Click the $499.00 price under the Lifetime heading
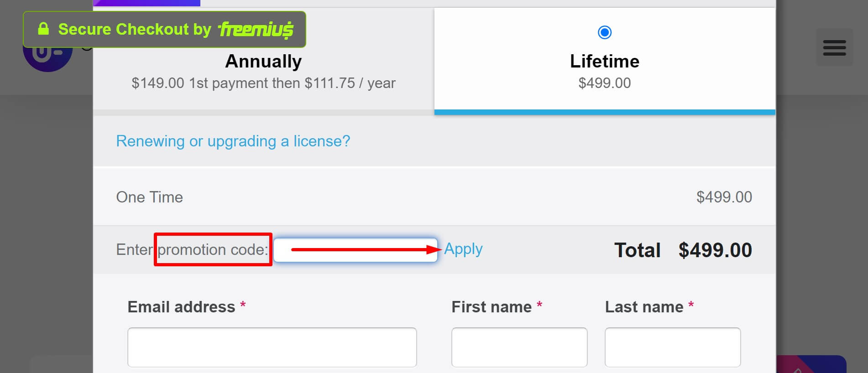This screenshot has width=868, height=373. click(x=604, y=83)
